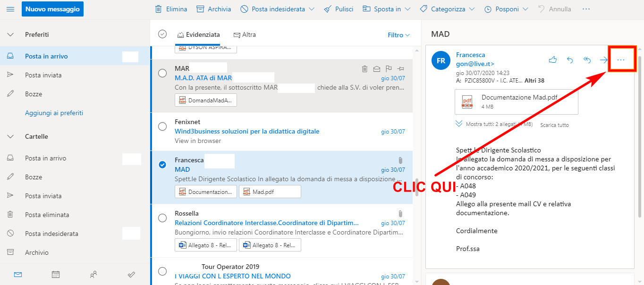Run the Pulisci sweep tool
The width and height of the screenshot is (644, 285).
click(338, 8)
